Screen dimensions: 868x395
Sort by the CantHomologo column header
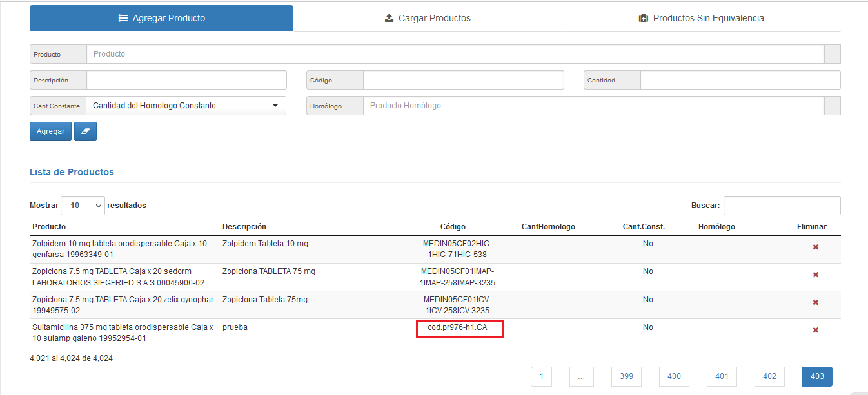pyautogui.click(x=548, y=227)
